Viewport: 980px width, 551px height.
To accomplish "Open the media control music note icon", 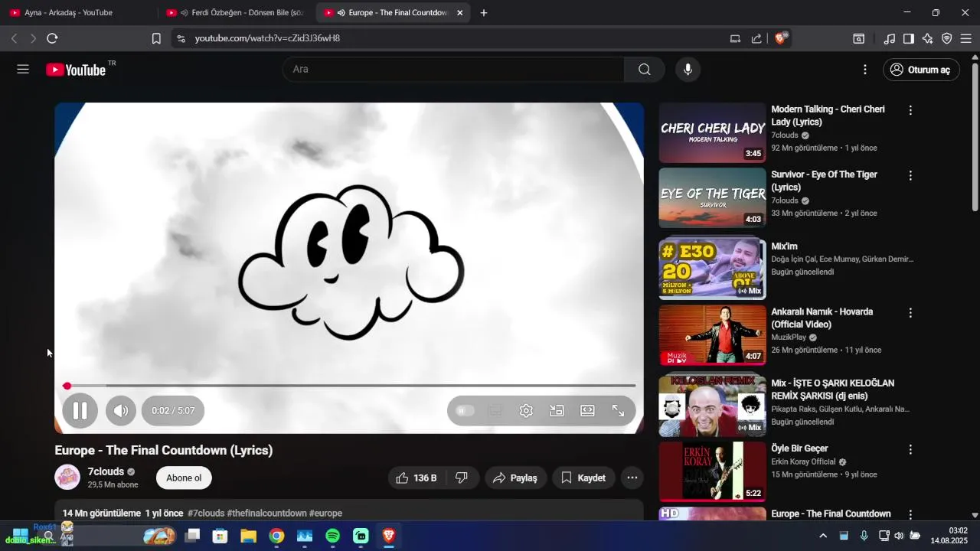I will click(890, 38).
